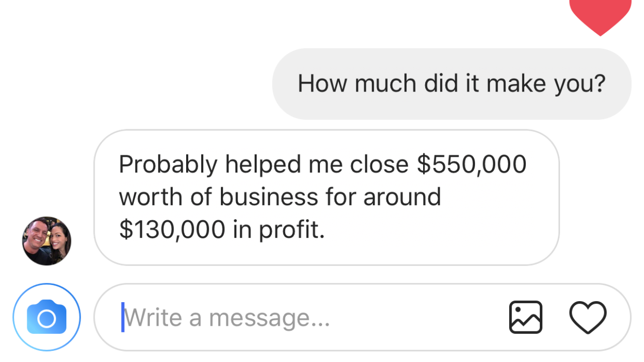The width and height of the screenshot is (644, 362).
Task: Click the "$550,000" amount in the reply
Action: (471, 164)
